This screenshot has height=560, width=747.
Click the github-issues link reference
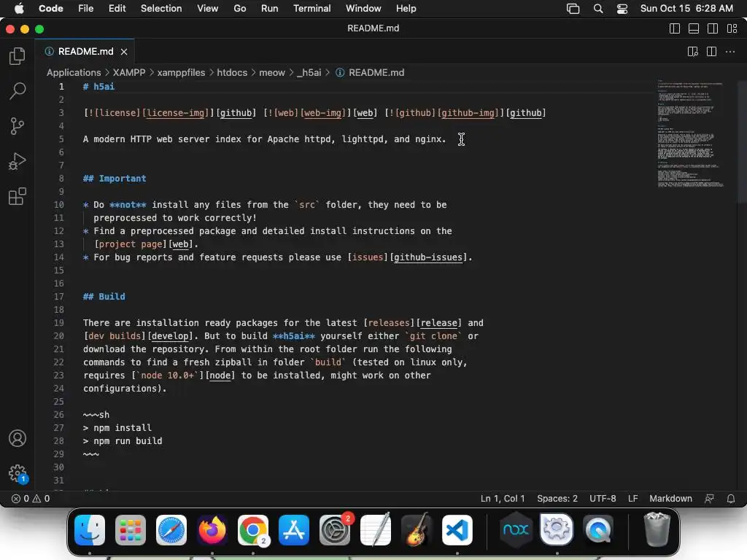[427, 257]
